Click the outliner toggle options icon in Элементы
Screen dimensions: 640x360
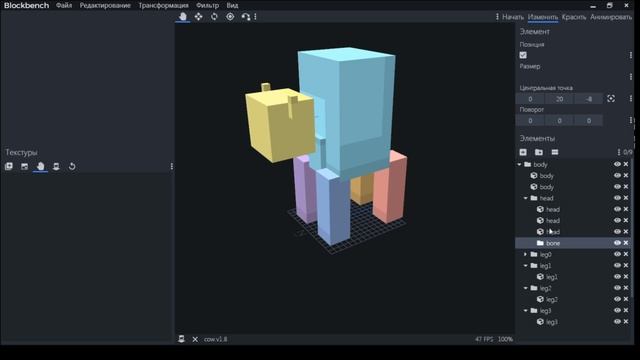(x=555, y=152)
